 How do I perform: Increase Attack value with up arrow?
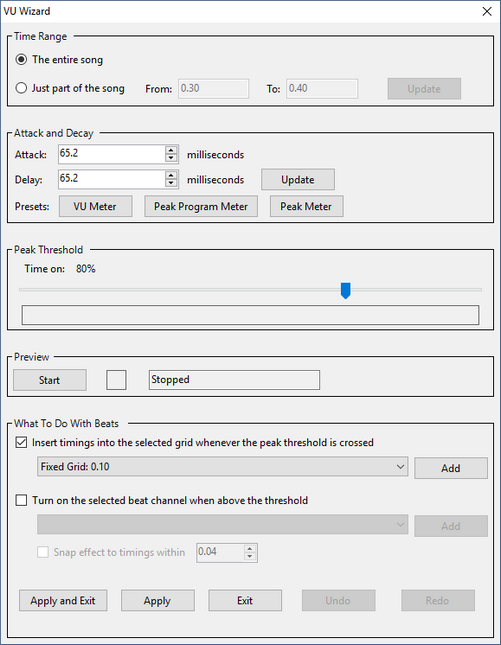click(171, 150)
